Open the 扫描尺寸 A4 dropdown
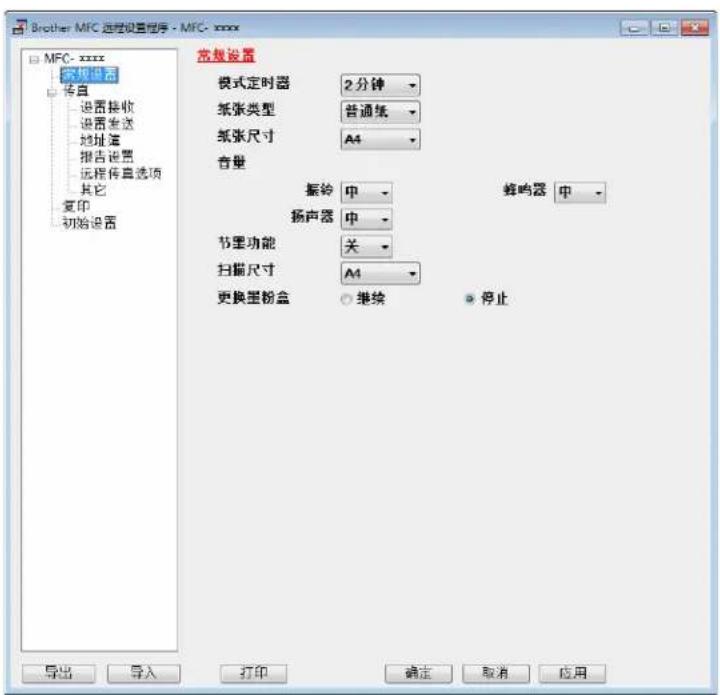 (x=380, y=274)
